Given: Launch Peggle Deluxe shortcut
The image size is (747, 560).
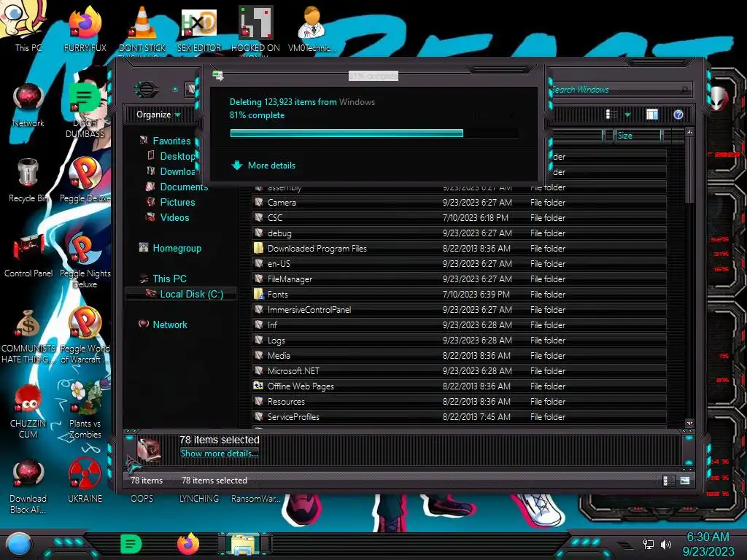Looking at the screenshot, I should pyautogui.click(x=85, y=180).
